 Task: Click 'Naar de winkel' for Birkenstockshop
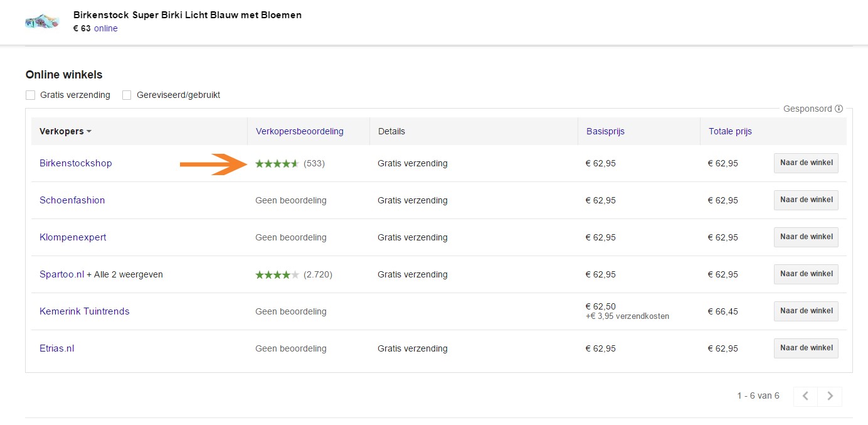(x=807, y=163)
